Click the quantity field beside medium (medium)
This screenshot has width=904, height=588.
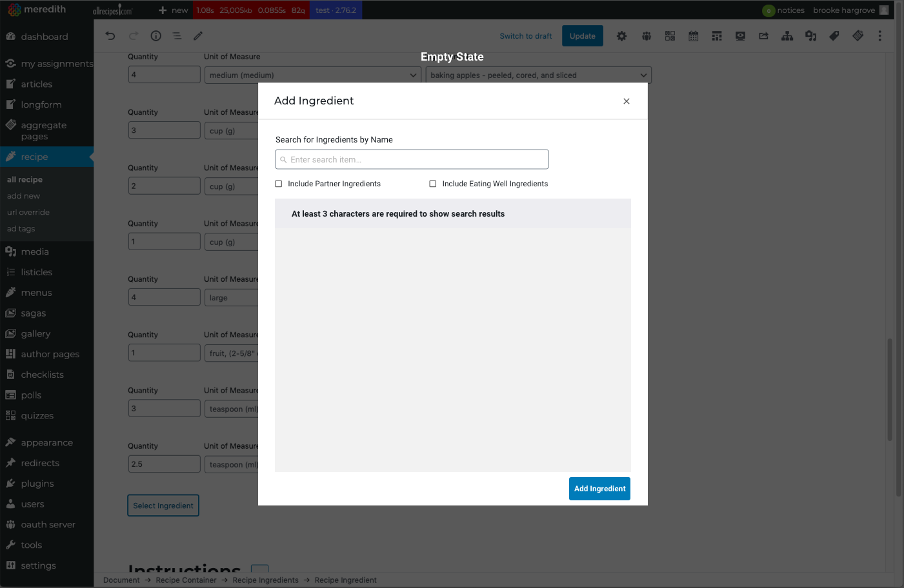pos(165,74)
